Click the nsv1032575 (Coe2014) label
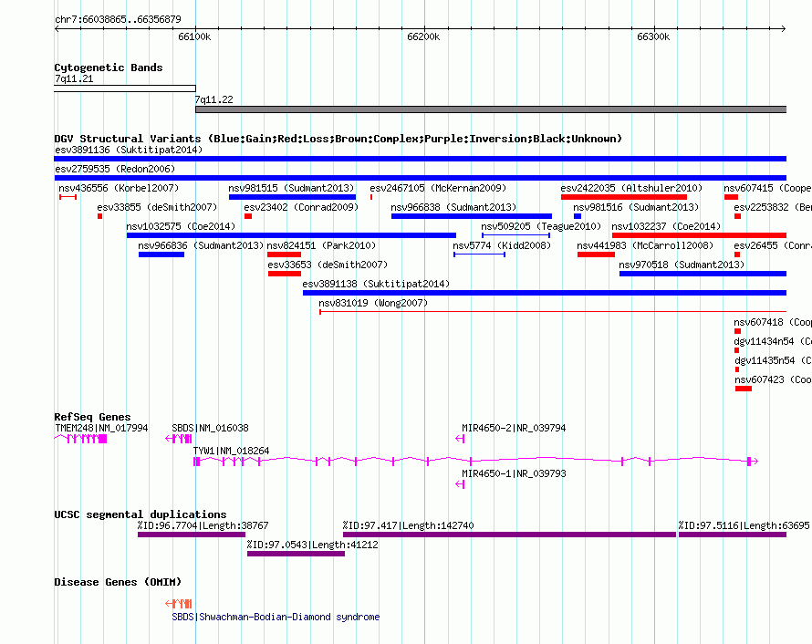The width and height of the screenshot is (812, 644). [181, 226]
